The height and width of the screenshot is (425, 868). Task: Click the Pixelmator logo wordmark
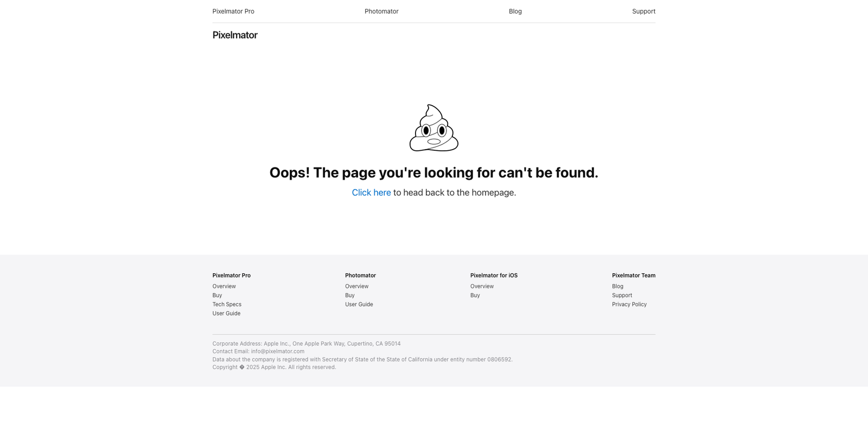[x=235, y=35]
